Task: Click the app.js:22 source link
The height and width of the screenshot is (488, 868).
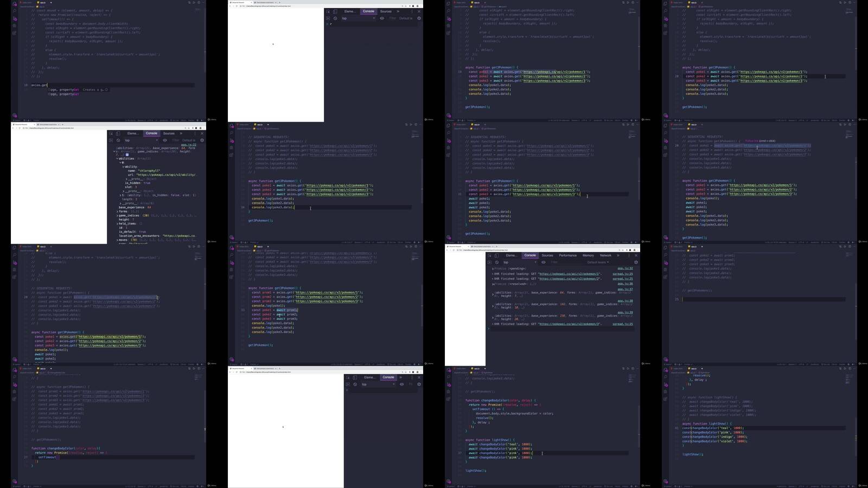Action: click(x=188, y=145)
